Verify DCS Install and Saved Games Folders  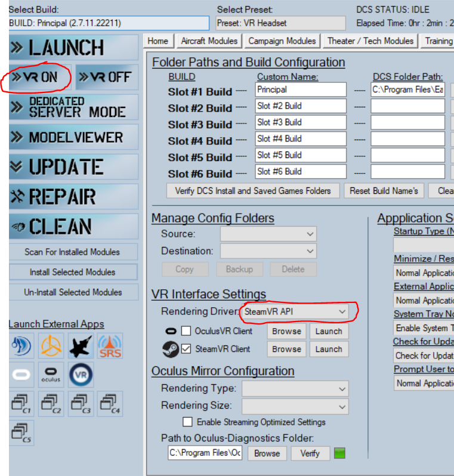tap(253, 191)
